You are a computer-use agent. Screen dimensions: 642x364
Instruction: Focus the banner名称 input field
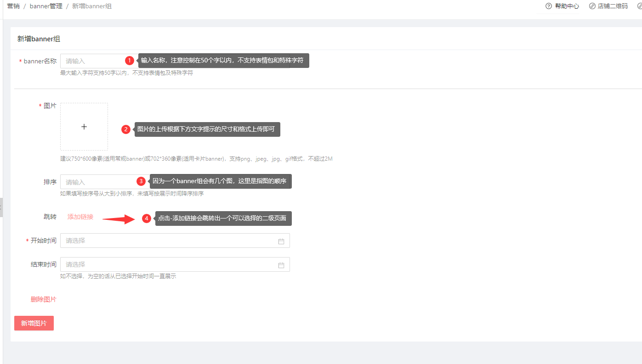(92, 61)
